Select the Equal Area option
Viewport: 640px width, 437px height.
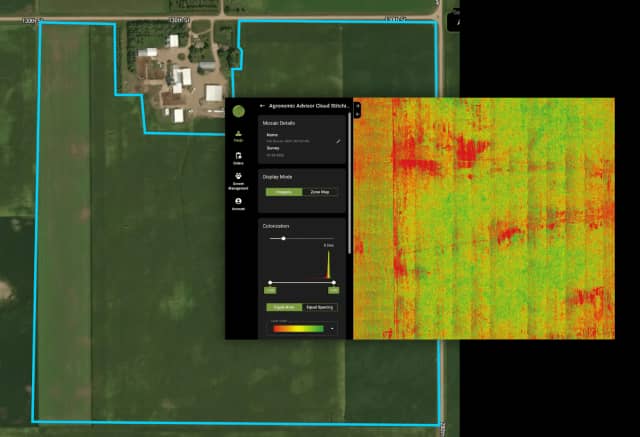pos(284,307)
